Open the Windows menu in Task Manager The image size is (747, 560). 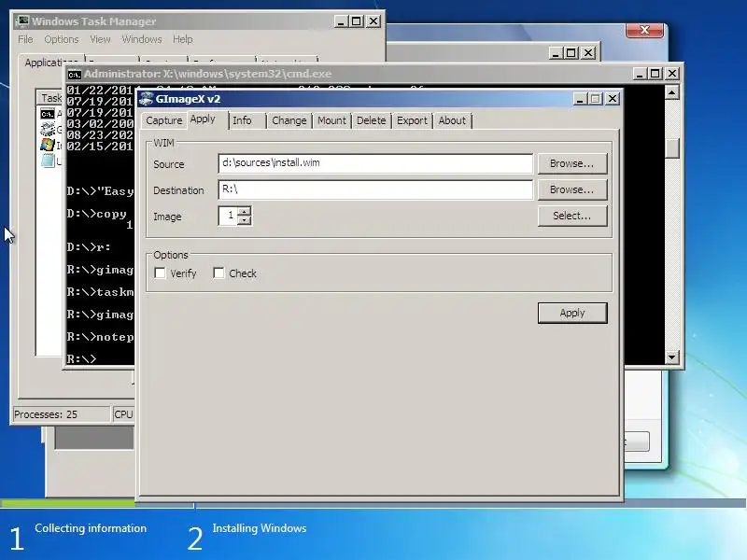[142, 39]
